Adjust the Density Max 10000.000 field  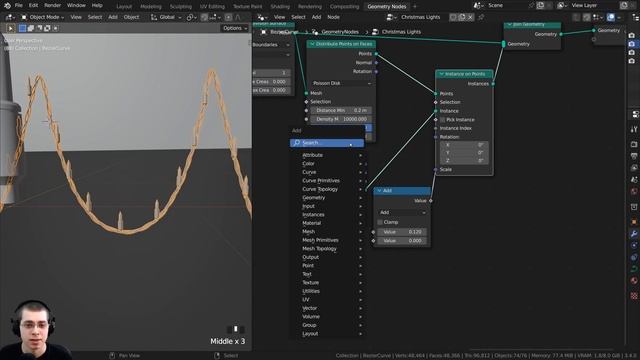click(x=341, y=119)
